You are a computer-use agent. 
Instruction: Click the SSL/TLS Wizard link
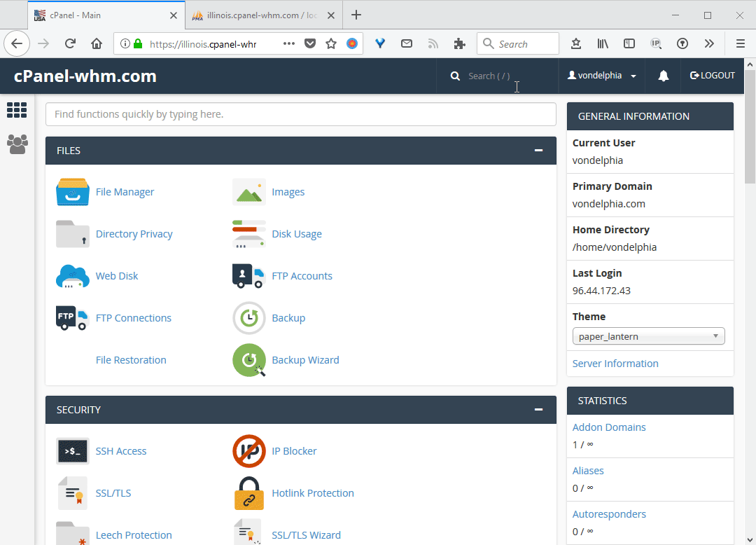[x=306, y=535]
